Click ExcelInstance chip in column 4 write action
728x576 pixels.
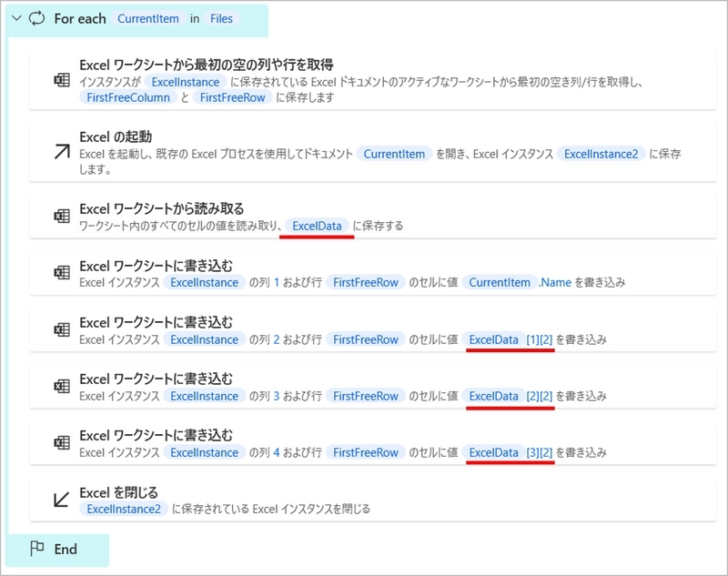coord(204,452)
